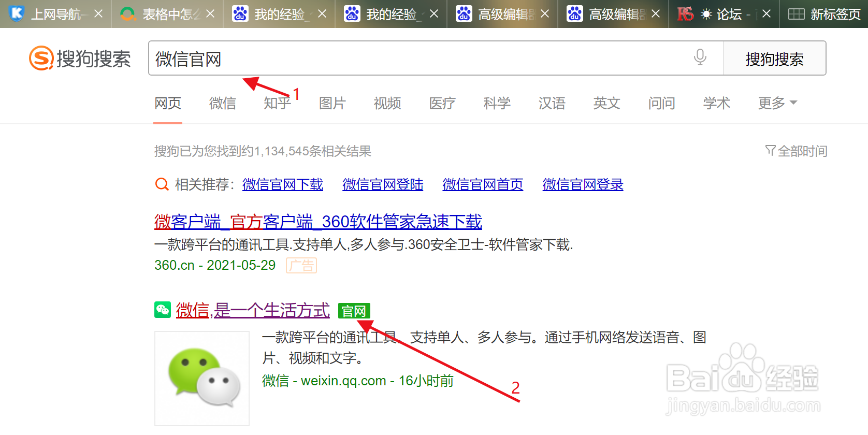The image size is (868, 435).
Task: Open the 360软件管家急速下载 ad result
Action: [x=318, y=222]
